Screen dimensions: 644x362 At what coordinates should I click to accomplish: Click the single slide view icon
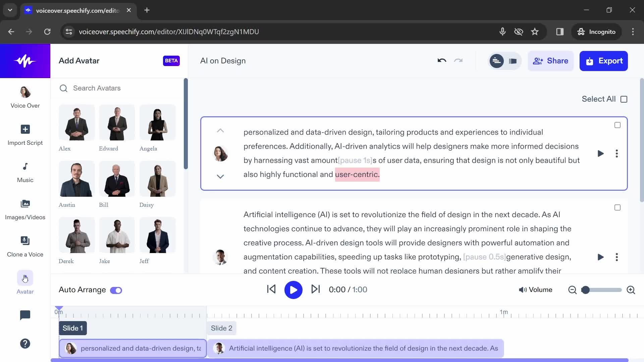513,61
